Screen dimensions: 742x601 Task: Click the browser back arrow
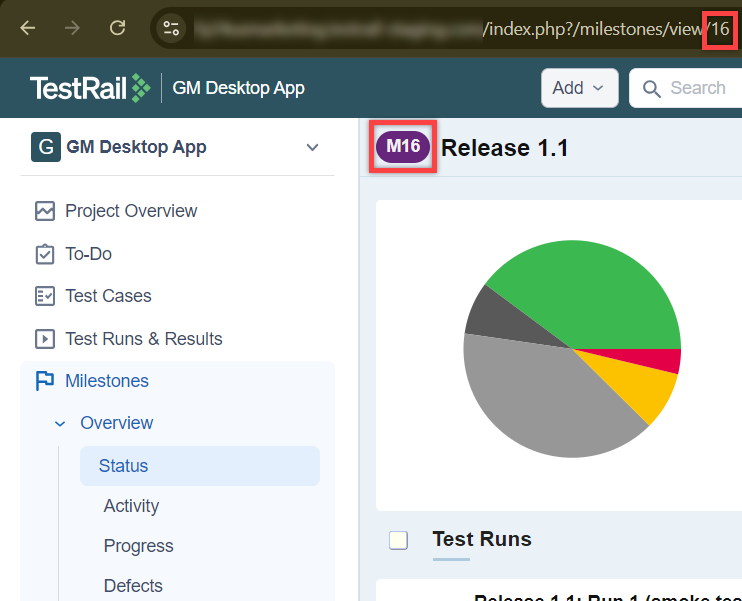point(28,28)
